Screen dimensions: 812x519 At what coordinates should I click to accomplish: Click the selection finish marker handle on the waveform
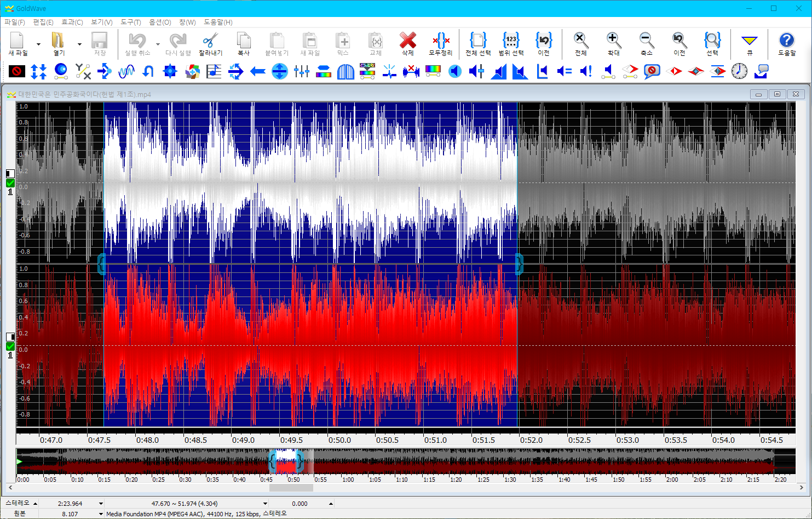pyautogui.click(x=520, y=265)
